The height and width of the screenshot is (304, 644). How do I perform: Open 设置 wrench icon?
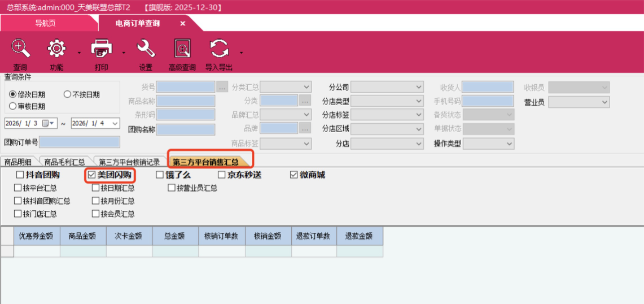coord(146,50)
